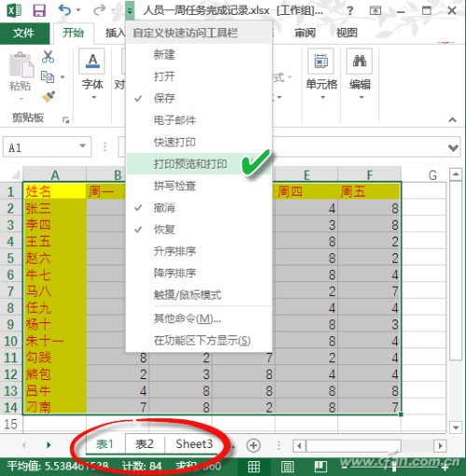Viewport: 466px width, 476px height.
Task: Click the Help question mark icon
Action: click(349, 11)
